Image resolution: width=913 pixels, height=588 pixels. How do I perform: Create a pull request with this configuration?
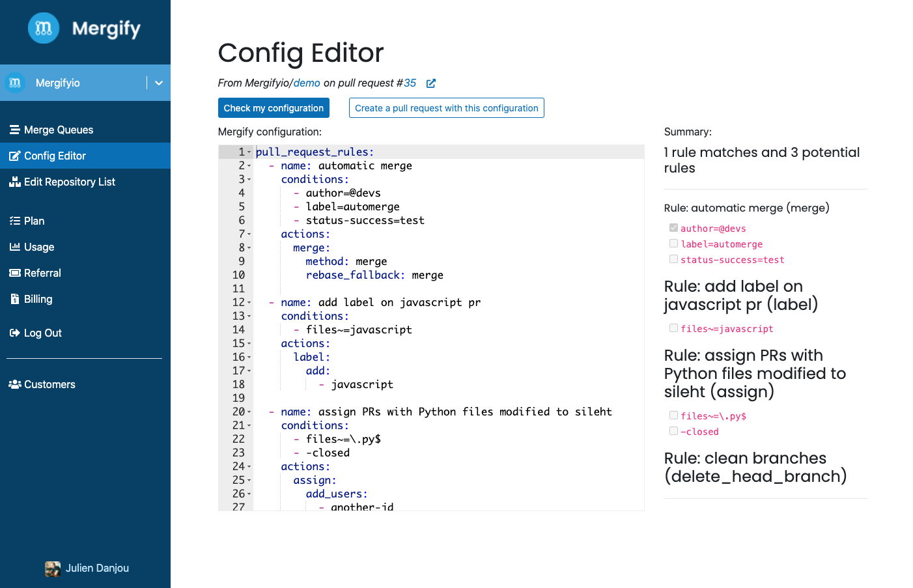(x=447, y=108)
